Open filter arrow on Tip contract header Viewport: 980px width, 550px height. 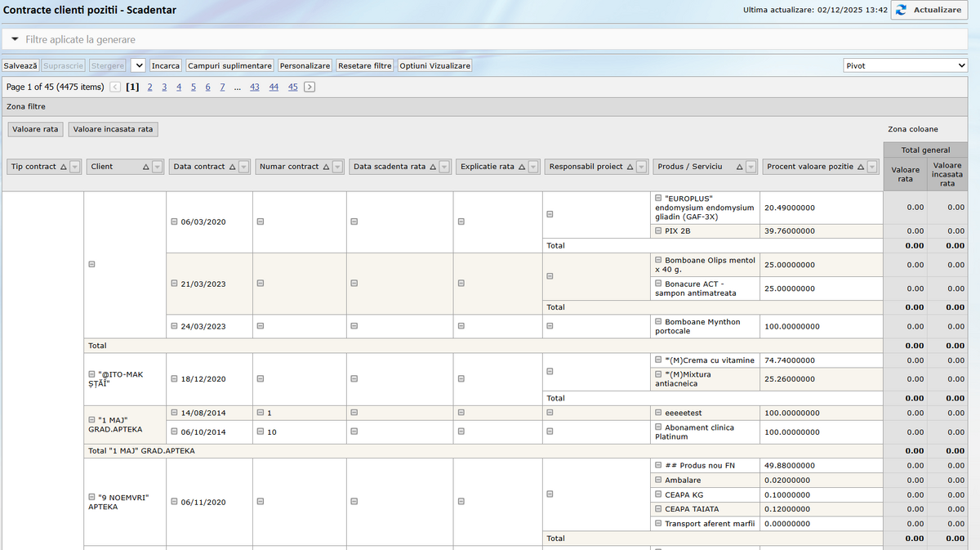point(75,167)
